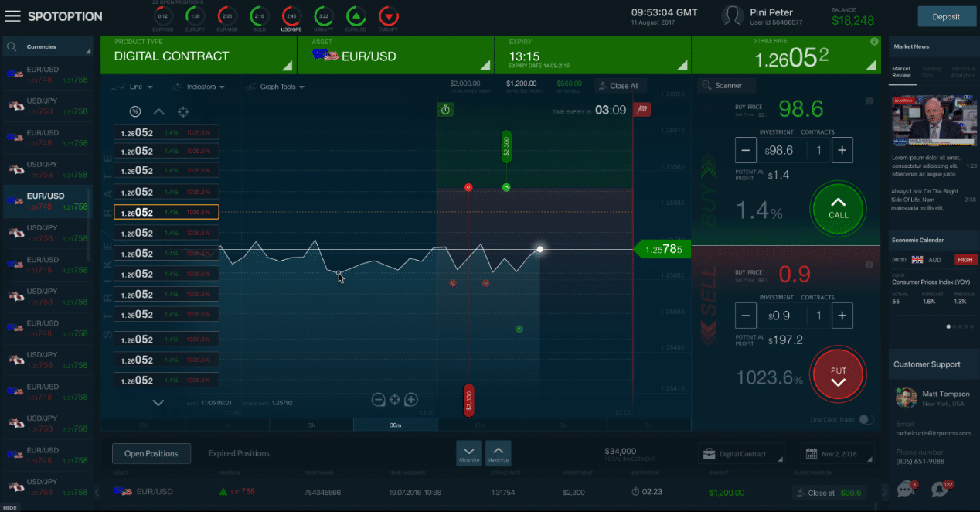Select the 30m timeframe tab
The height and width of the screenshot is (512, 980).
coord(395,425)
